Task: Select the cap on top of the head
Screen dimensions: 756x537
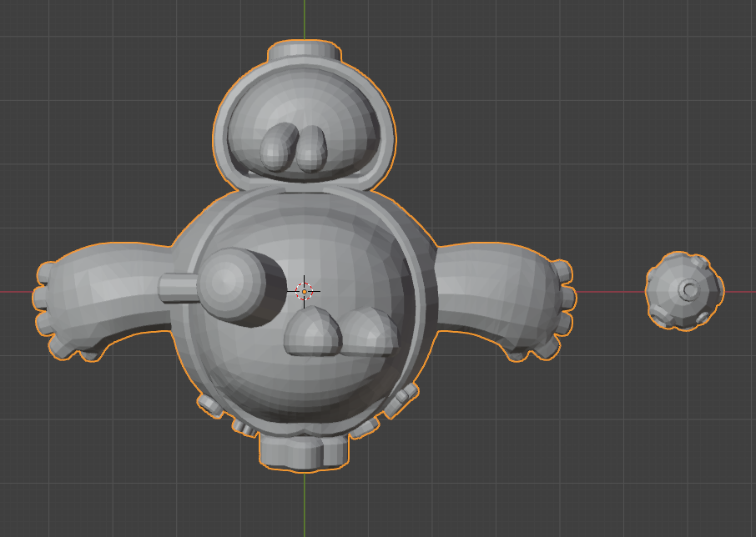Action: tap(305, 52)
